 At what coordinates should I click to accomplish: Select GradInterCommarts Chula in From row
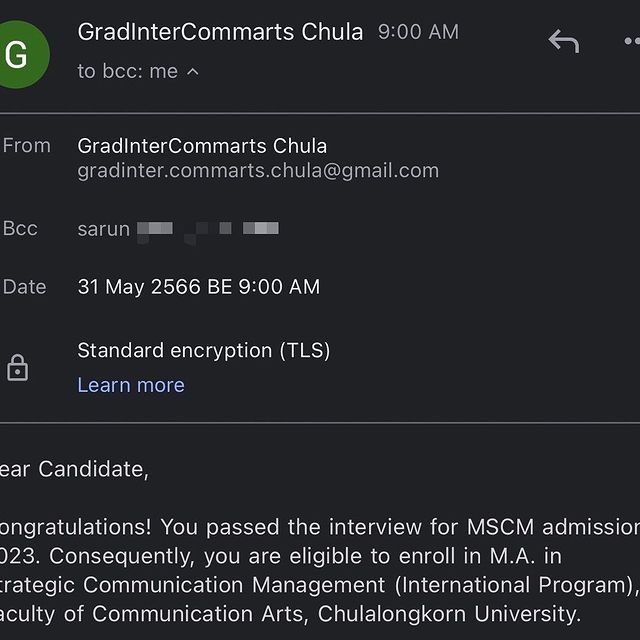202,146
